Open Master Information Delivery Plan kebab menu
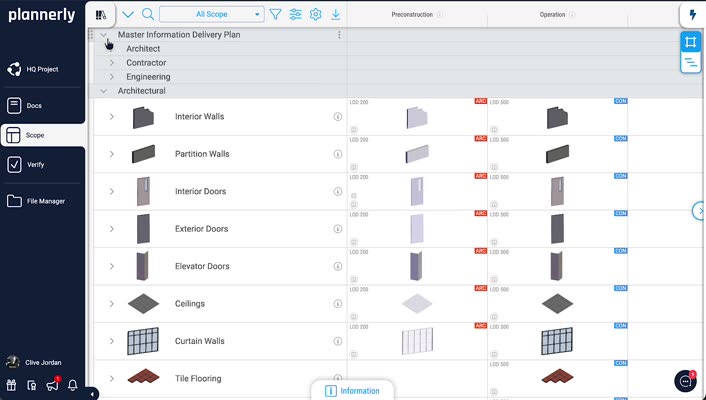The height and width of the screenshot is (400, 706). pos(339,35)
